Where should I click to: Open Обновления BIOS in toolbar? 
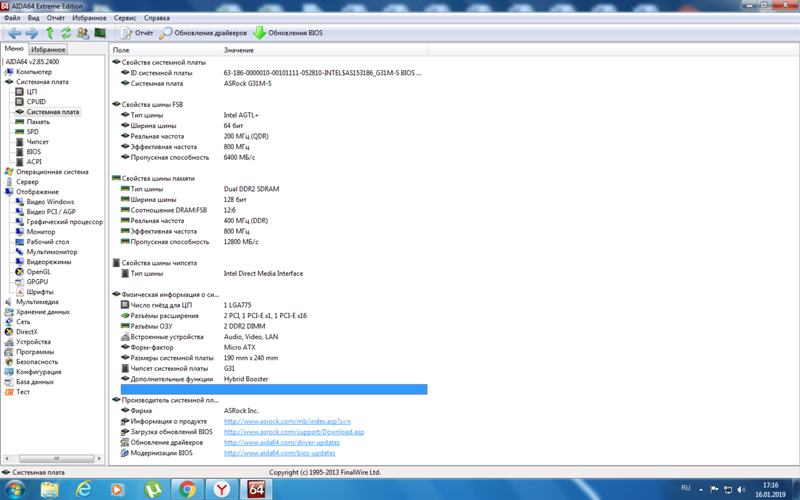coord(288,33)
